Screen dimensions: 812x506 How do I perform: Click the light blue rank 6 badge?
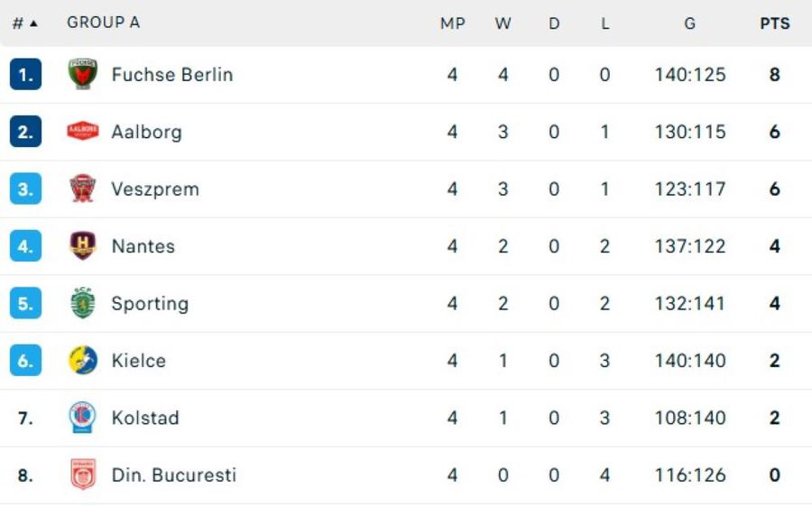[25, 361]
